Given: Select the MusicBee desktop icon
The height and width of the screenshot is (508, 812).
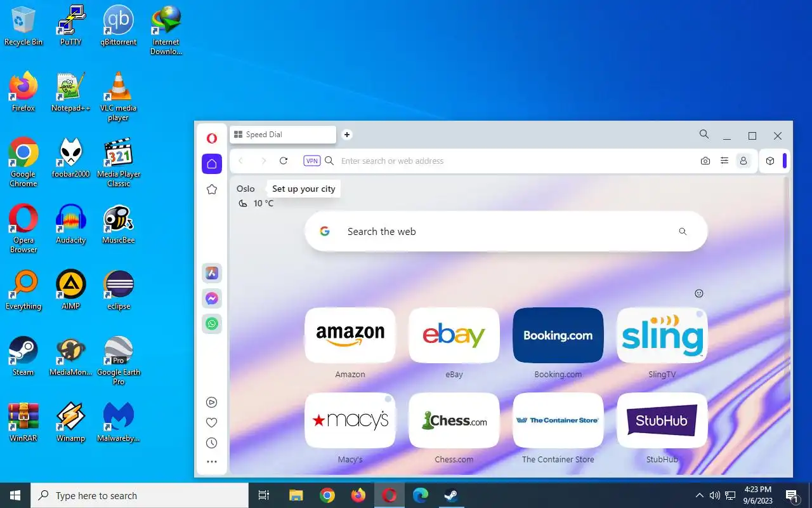Looking at the screenshot, I should point(119,225).
